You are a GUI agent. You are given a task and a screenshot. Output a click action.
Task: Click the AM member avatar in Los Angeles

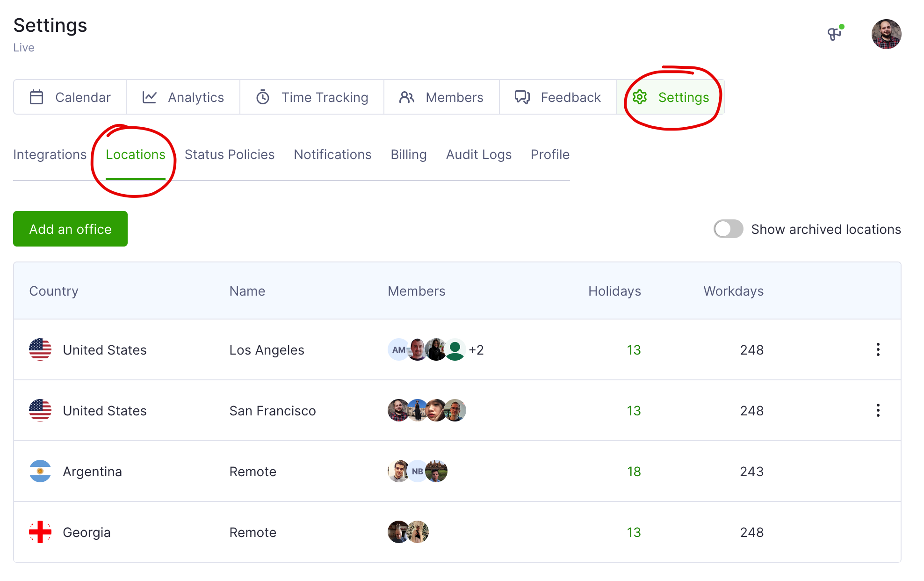point(397,349)
